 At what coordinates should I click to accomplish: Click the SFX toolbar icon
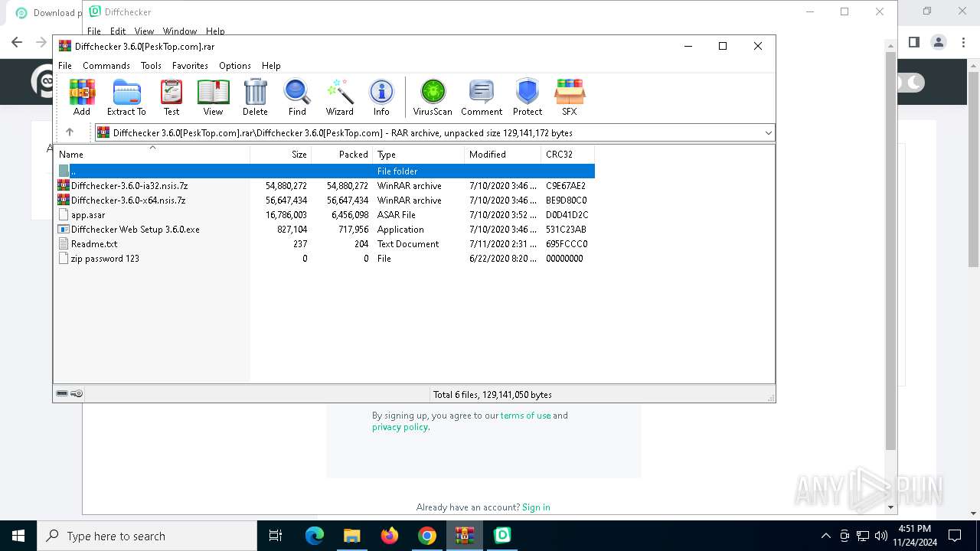(x=570, y=97)
